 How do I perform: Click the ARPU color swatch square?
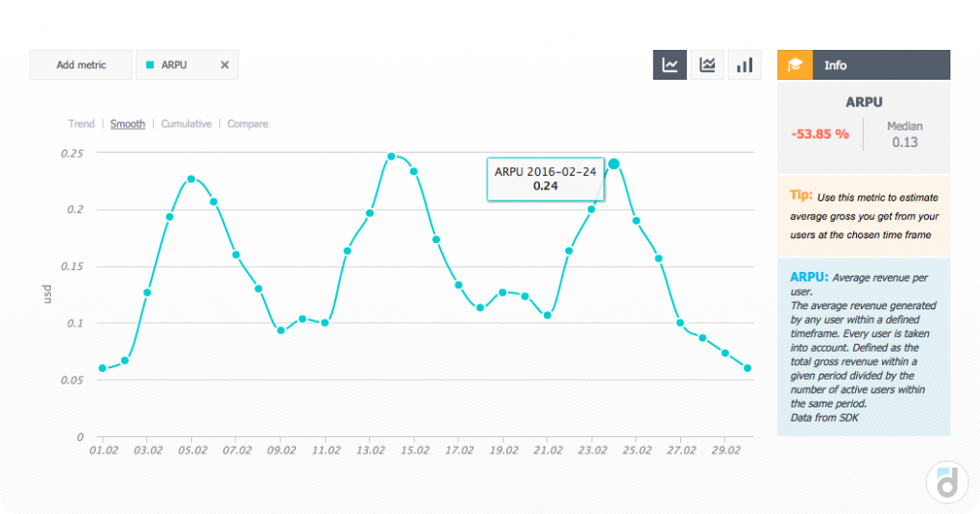pos(150,65)
